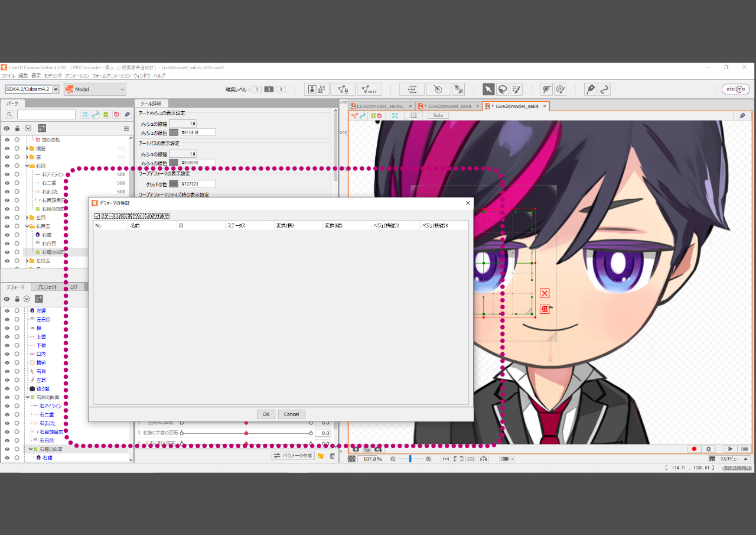Toggle lock circle for 上唇 row

click(17, 336)
